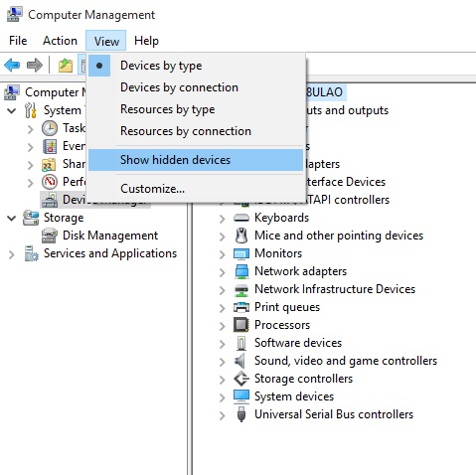Click the Network adapters icon

tap(241, 271)
